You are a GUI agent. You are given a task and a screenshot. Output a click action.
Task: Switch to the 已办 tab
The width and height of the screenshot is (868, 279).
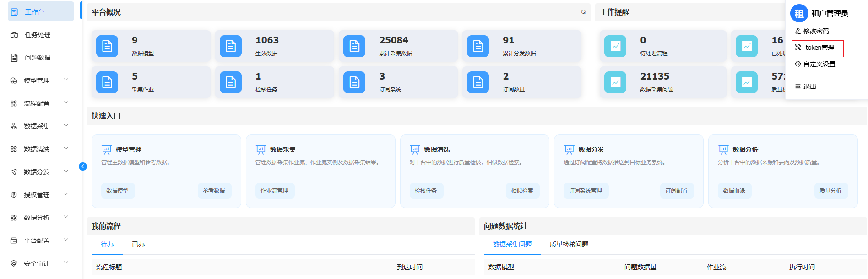tap(138, 245)
